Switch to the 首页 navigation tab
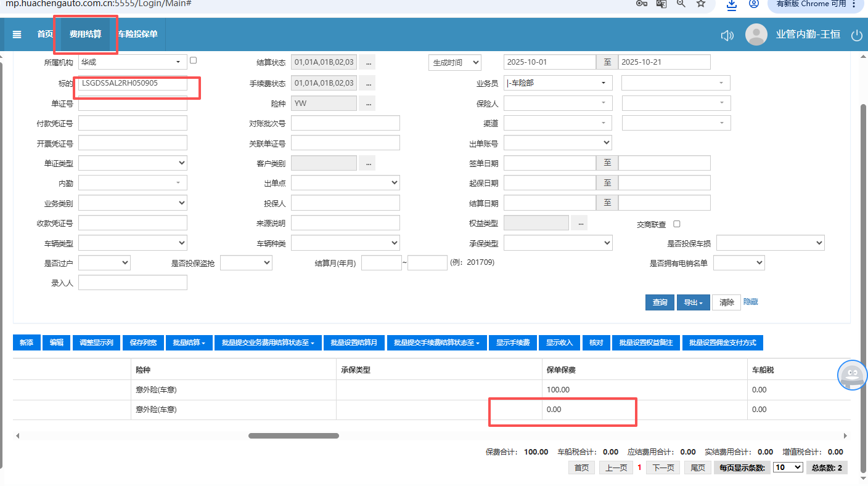The height and width of the screenshot is (486, 868). click(45, 34)
